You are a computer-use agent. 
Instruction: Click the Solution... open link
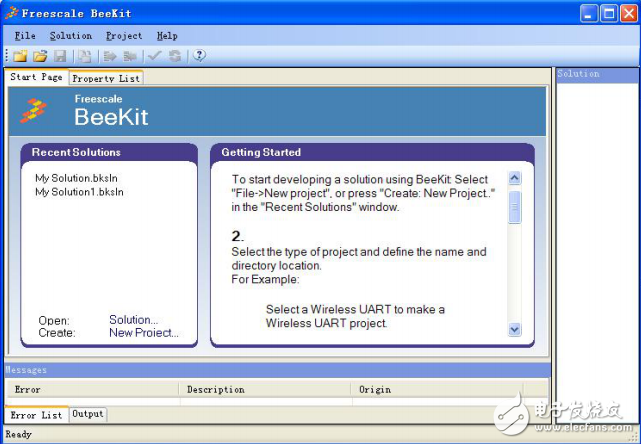pos(133,320)
